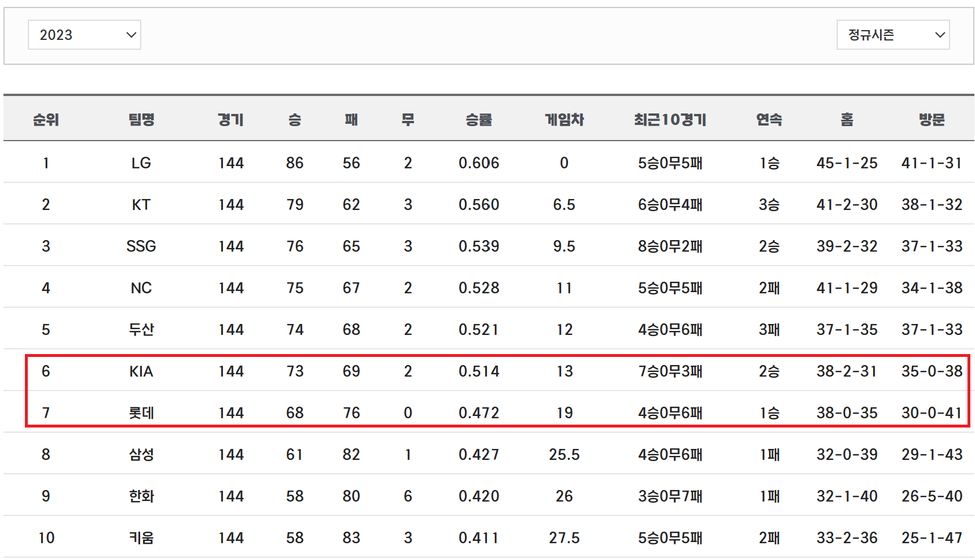Click the 팀명 column header
Viewport: 975px width, 560px height.
[x=141, y=120]
